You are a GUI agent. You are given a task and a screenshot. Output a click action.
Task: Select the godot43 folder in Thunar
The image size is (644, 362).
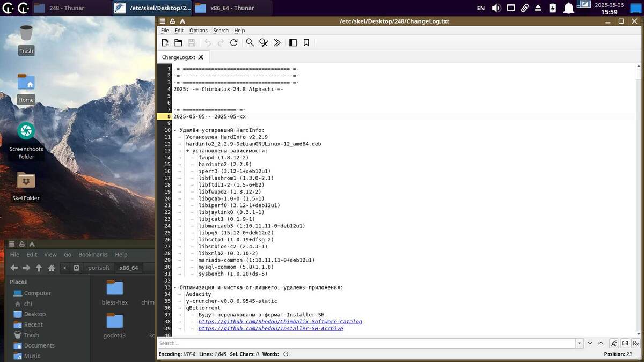[x=114, y=326]
